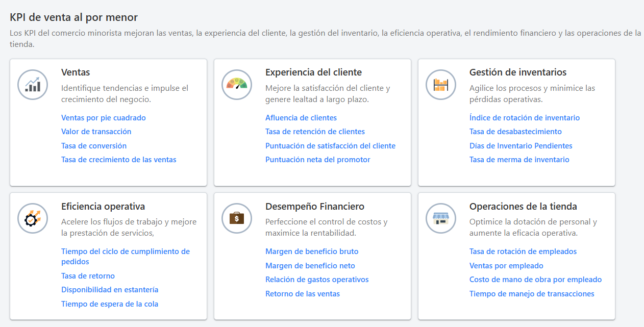
Task: Open Margen de beneficio bruto
Action: point(312,251)
